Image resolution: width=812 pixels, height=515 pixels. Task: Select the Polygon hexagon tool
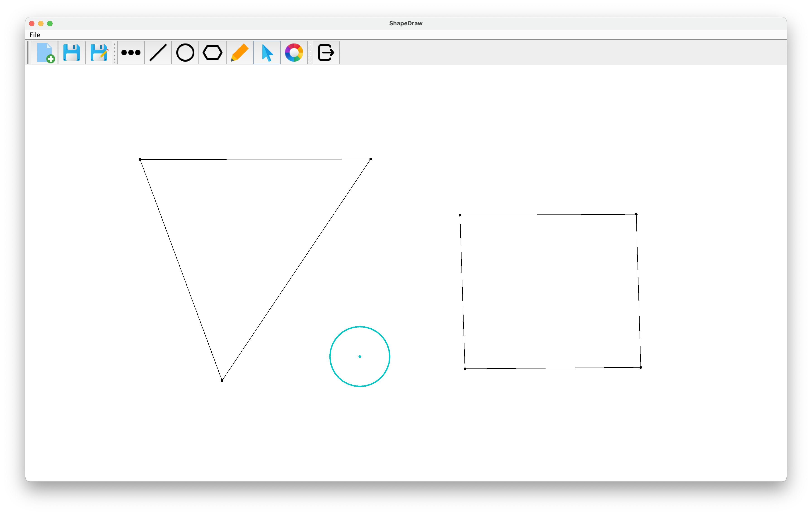pyautogui.click(x=213, y=53)
